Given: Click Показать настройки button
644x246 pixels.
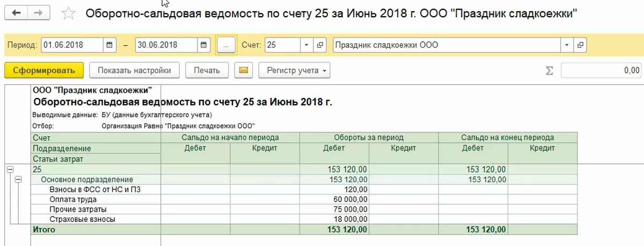Looking at the screenshot, I should pos(134,70).
